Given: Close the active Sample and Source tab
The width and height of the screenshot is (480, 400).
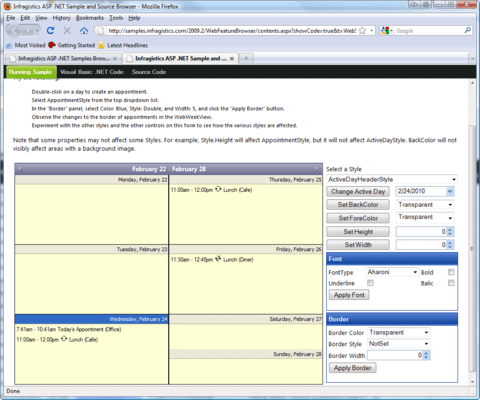Looking at the screenshot, I should (232, 59).
